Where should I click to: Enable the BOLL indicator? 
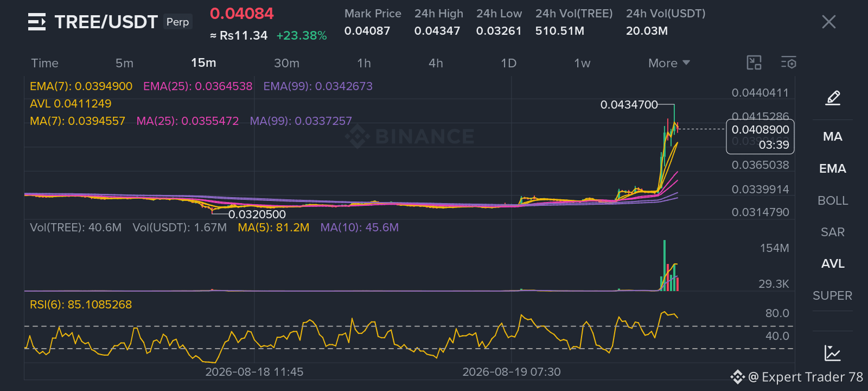[x=833, y=200]
